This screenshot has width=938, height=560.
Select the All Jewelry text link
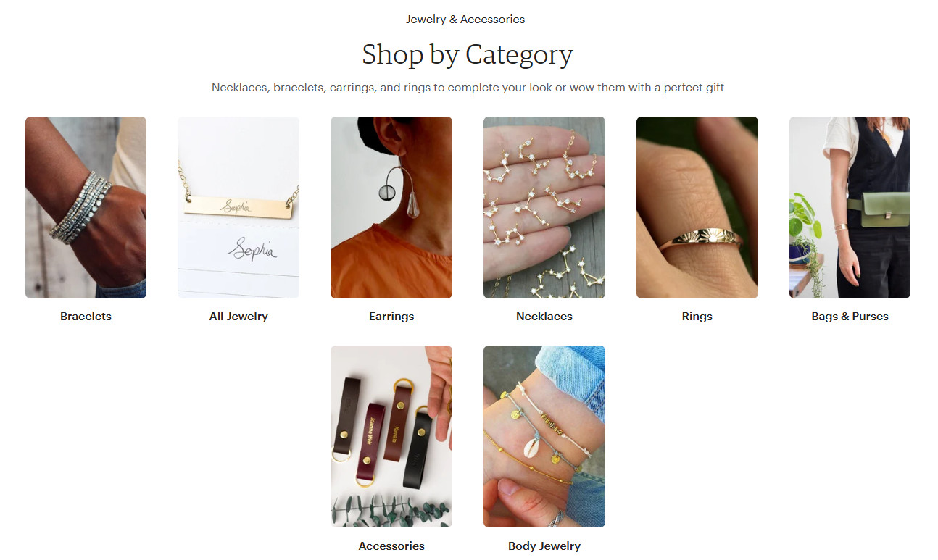click(x=238, y=317)
